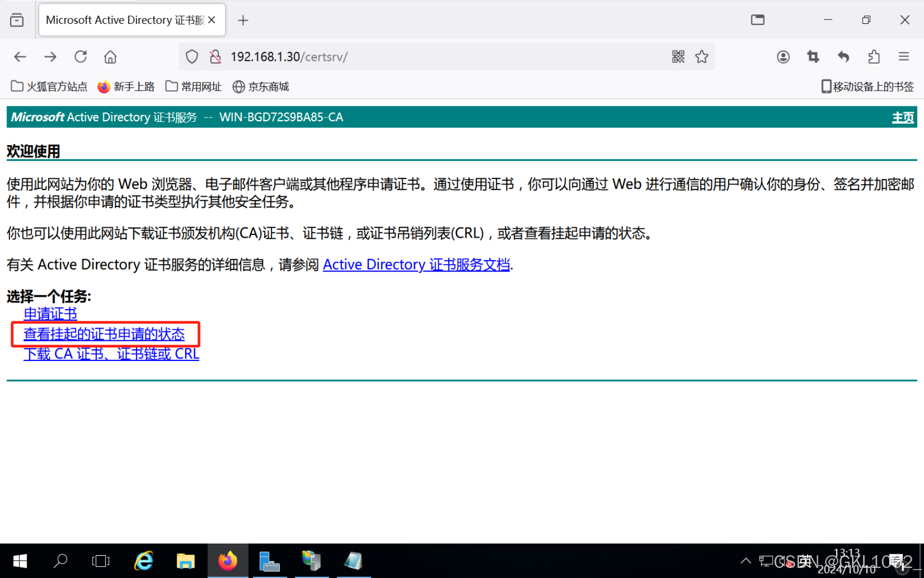924x578 pixels.
Task: Open the recent browsing view icon at top left
Action: click(17, 20)
